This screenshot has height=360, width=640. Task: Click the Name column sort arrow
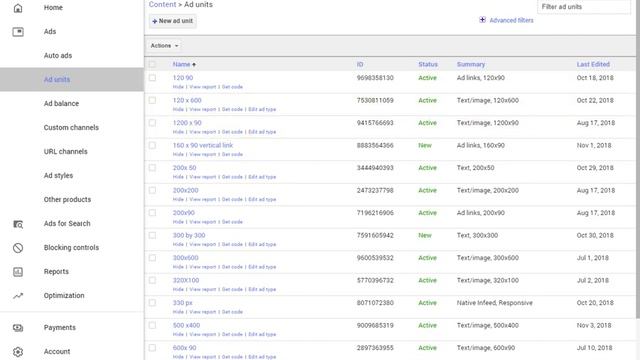click(194, 64)
